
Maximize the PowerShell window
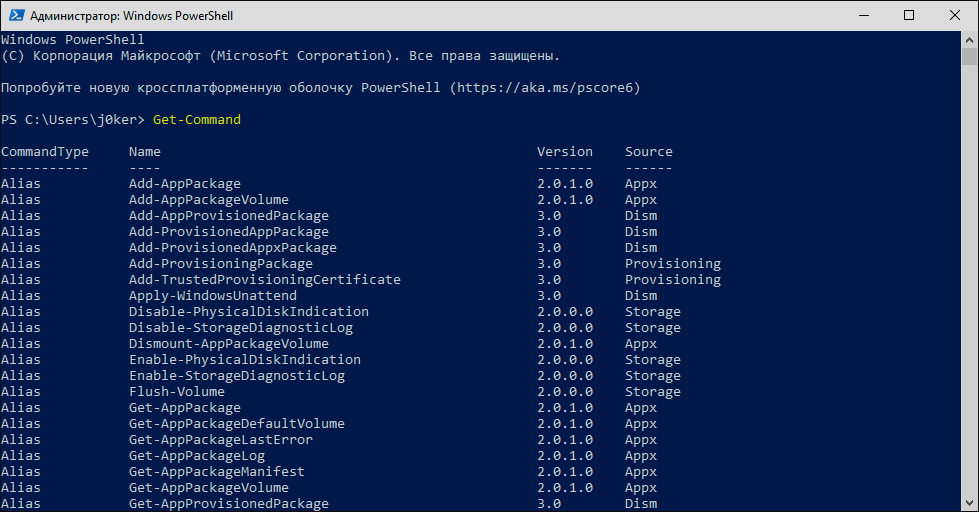(x=908, y=16)
